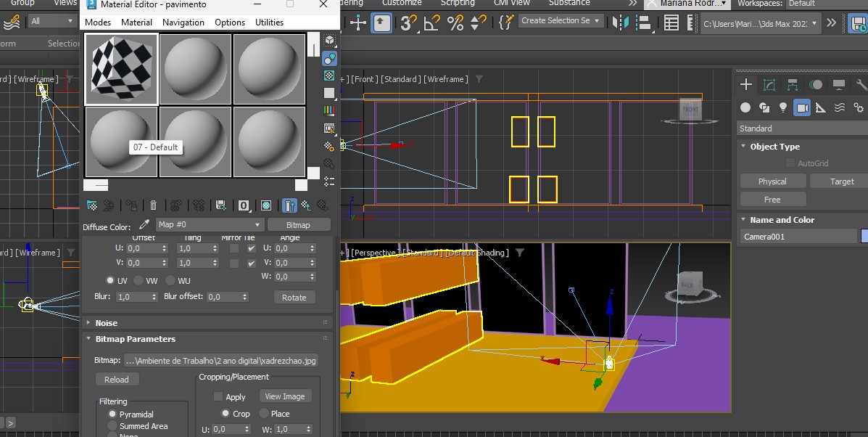Toggle the Angle Snap tool
Viewport: 868px width, 437px height.
pyautogui.click(x=431, y=23)
